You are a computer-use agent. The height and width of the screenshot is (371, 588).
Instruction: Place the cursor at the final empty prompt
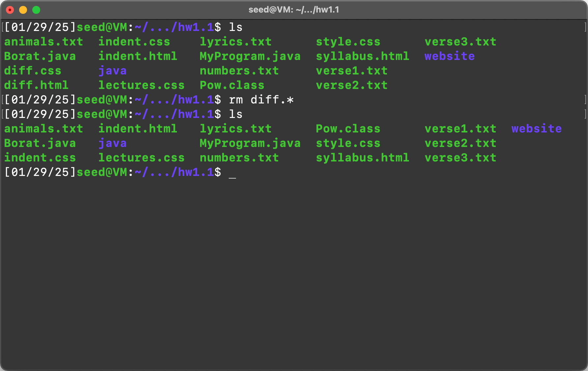pos(232,172)
